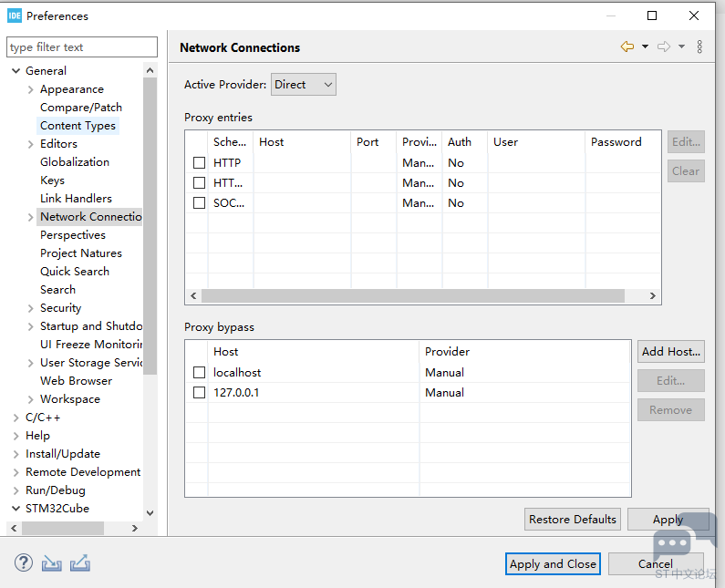Screen dimensions: 725x588
Task: Click the export preferences icon
Action: click(x=80, y=563)
